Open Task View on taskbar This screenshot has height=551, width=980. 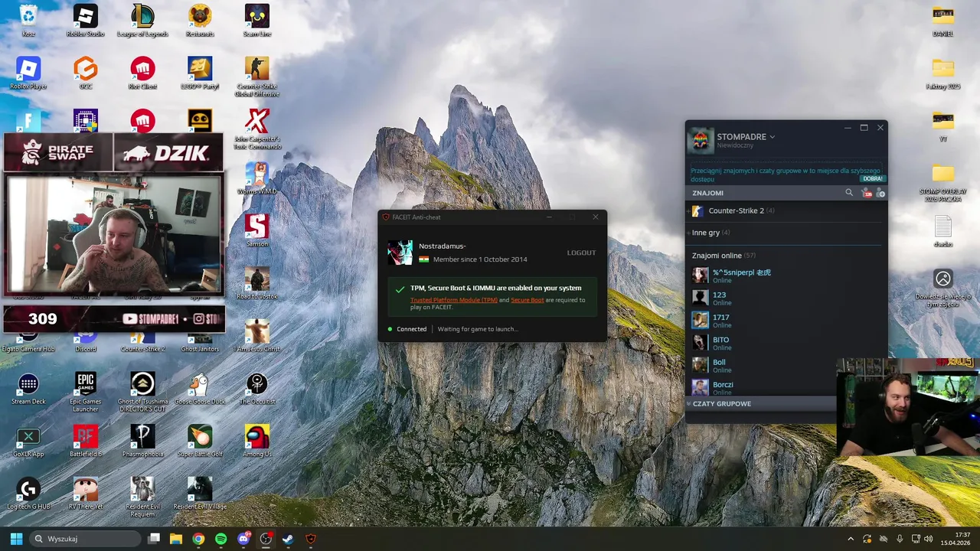[153, 539]
